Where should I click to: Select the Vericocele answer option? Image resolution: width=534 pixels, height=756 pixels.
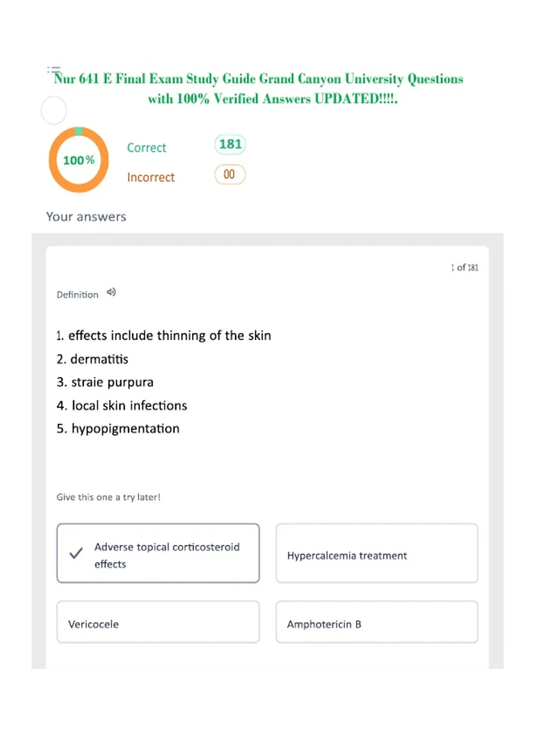coord(158,622)
